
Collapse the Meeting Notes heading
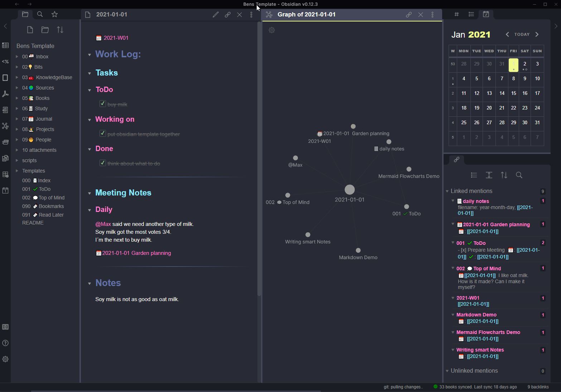90,193
